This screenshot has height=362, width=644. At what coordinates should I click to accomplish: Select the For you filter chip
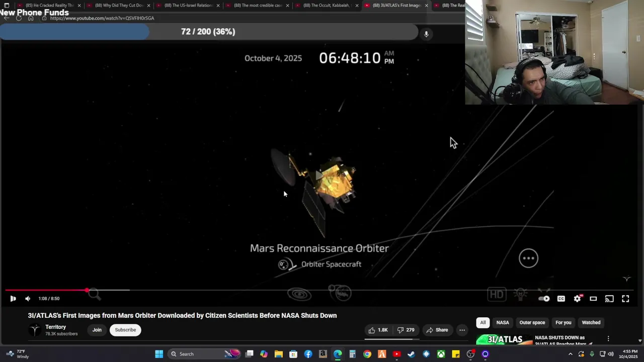[x=563, y=323]
